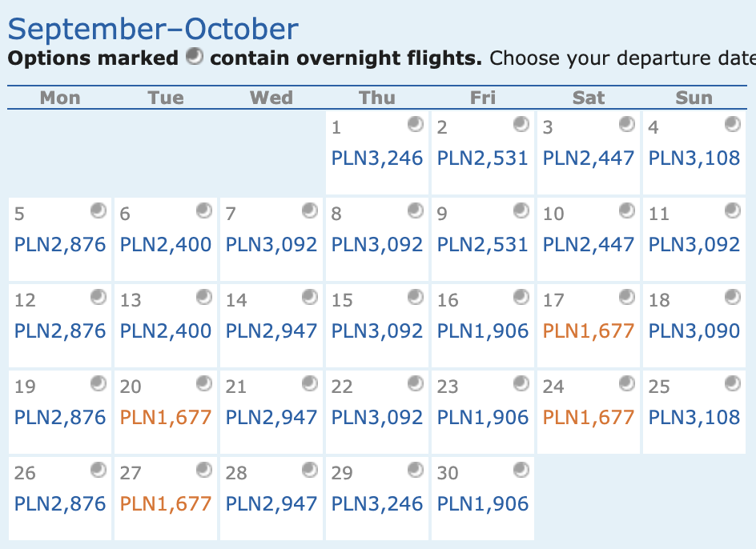Image resolution: width=756 pixels, height=549 pixels.
Task: Click the overnight moon icon on day 26
Action: click(x=99, y=470)
